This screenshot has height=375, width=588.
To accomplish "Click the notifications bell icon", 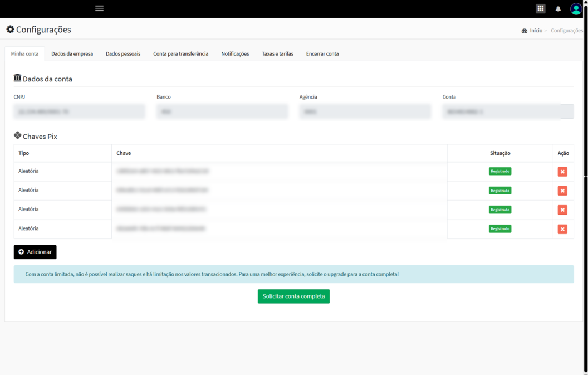I will point(558,9).
